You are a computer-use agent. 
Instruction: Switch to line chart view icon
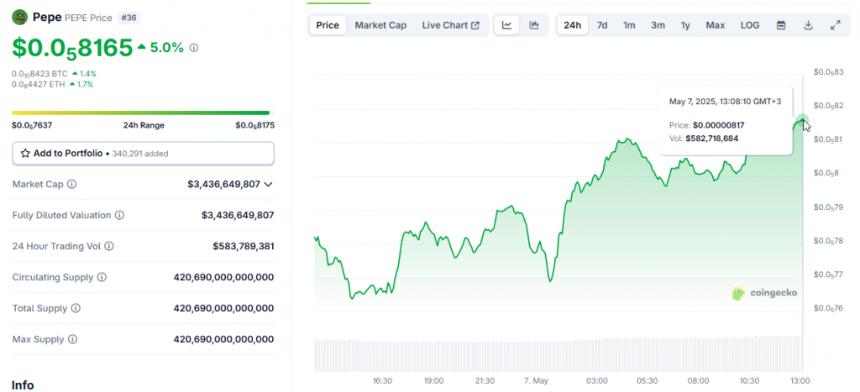(507, 25)
